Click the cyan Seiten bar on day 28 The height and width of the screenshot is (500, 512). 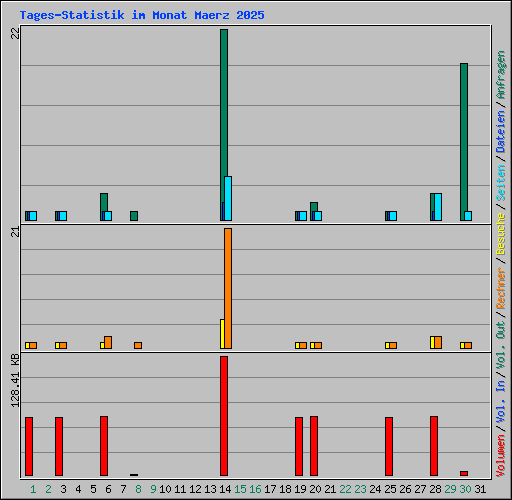coord(438,207)
